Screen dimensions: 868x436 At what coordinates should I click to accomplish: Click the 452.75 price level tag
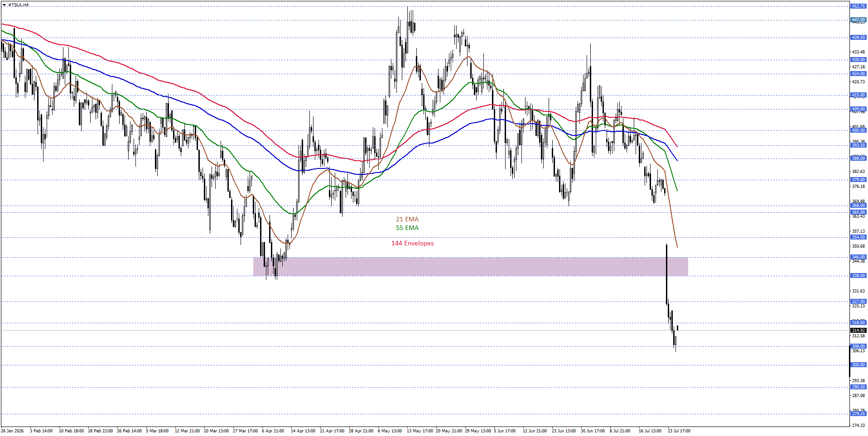(858, 6)
